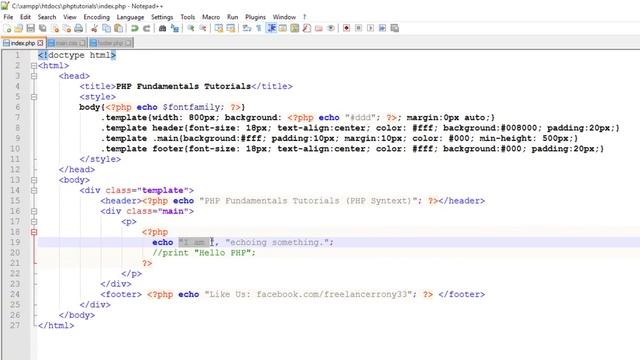Start macro recording with red button
Image resolution: width=640 pixels, height=360 pixels.
347,28
